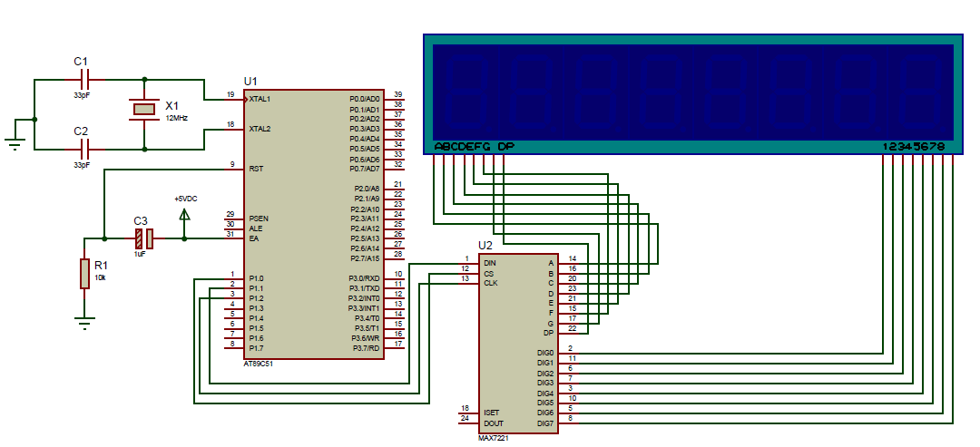The image size is (980, 447).
Task: Select the P3.6/WR pin label
Action: point(365,338)
